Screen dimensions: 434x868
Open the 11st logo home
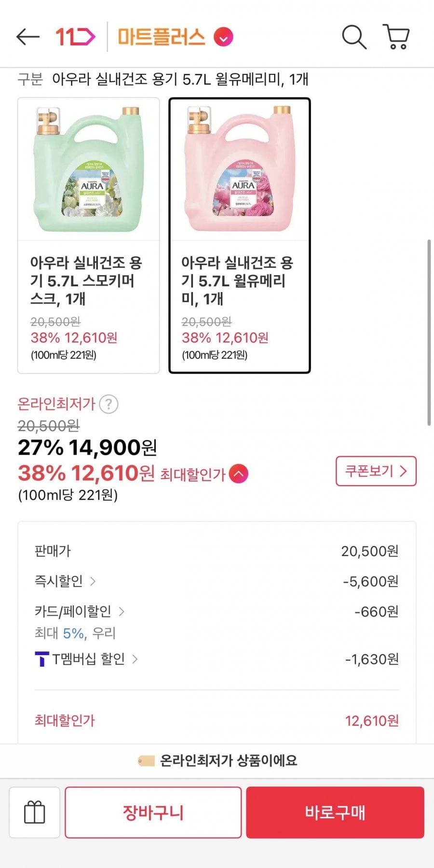75,37
